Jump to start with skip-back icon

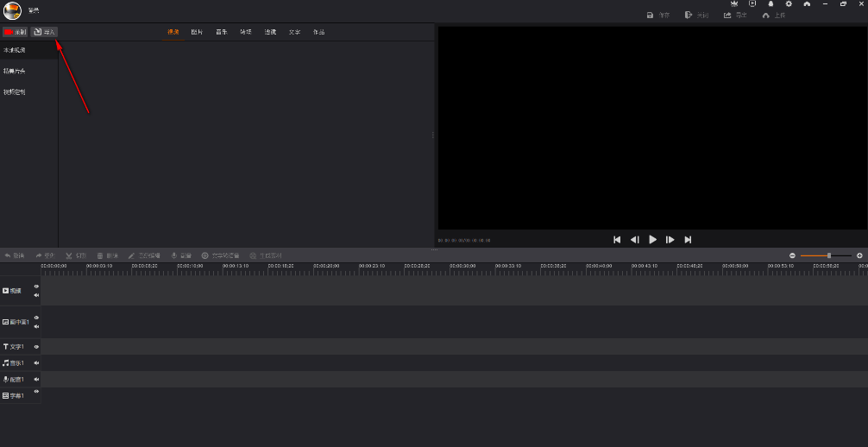(617, 240)
